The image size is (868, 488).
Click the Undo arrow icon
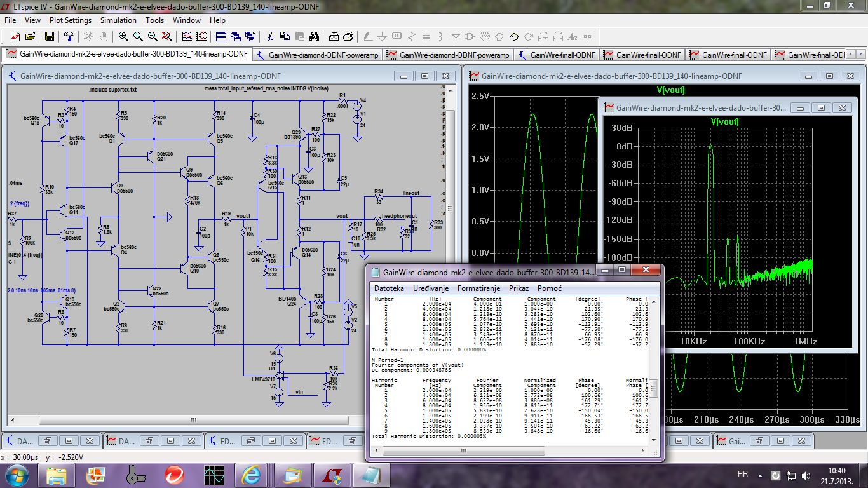(x=513, y=36)
